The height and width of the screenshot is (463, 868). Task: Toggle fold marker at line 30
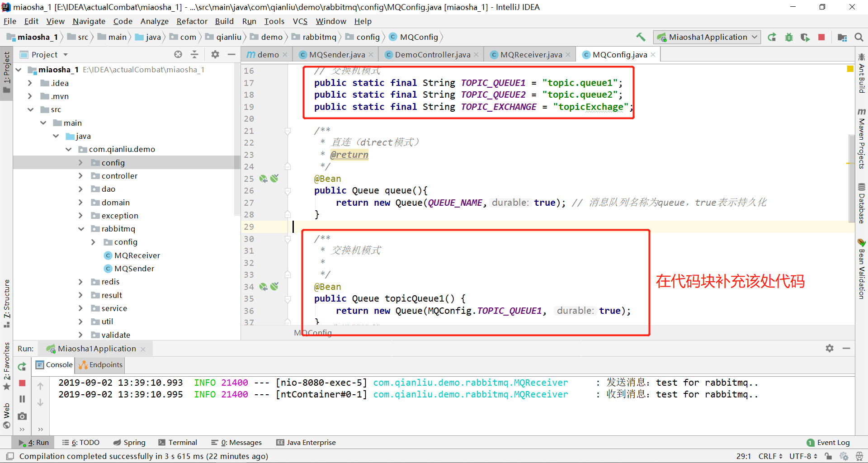click(x=288, y=239)
